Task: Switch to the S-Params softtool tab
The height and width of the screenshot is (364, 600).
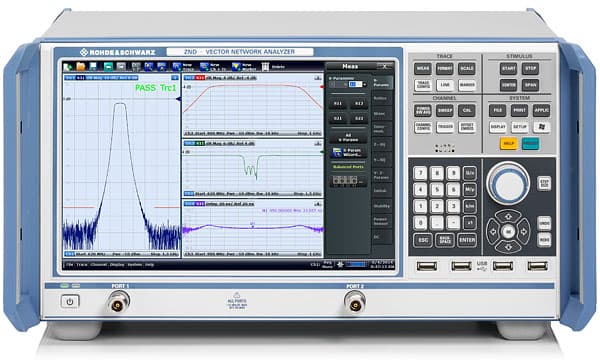Action: click(x=382, y=82)
